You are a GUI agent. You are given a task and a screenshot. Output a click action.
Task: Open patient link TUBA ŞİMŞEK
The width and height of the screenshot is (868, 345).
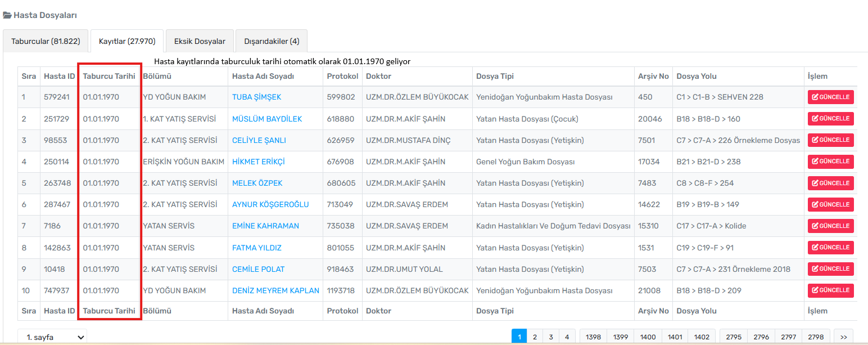256,97
